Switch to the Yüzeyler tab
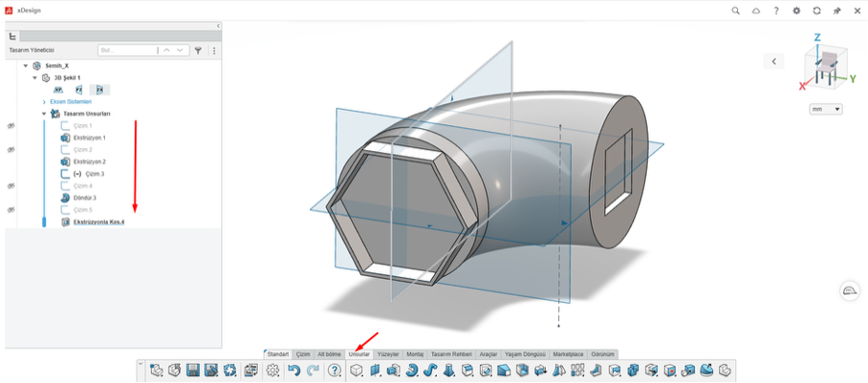 388,354
